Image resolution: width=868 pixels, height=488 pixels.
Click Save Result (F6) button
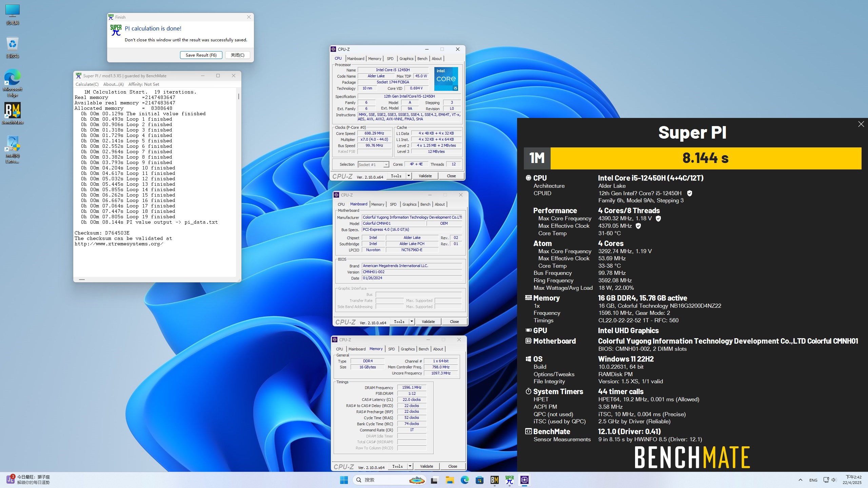(x=201, y=55)
